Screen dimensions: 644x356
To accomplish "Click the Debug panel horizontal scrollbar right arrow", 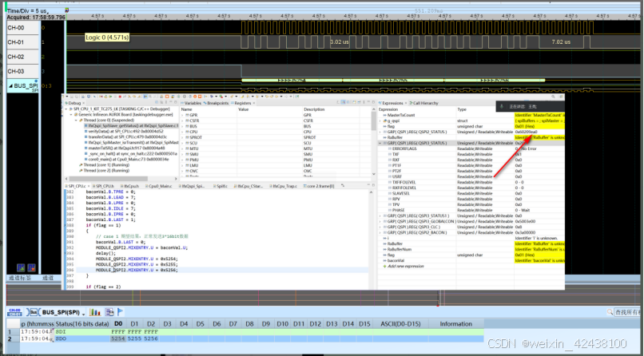I will coord(176,179).
